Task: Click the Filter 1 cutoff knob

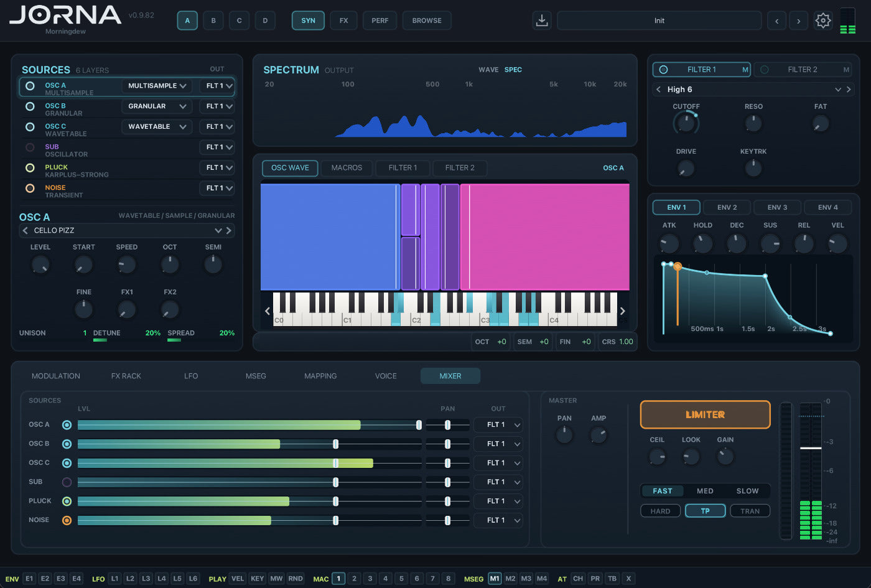Action: pos(686,123)
